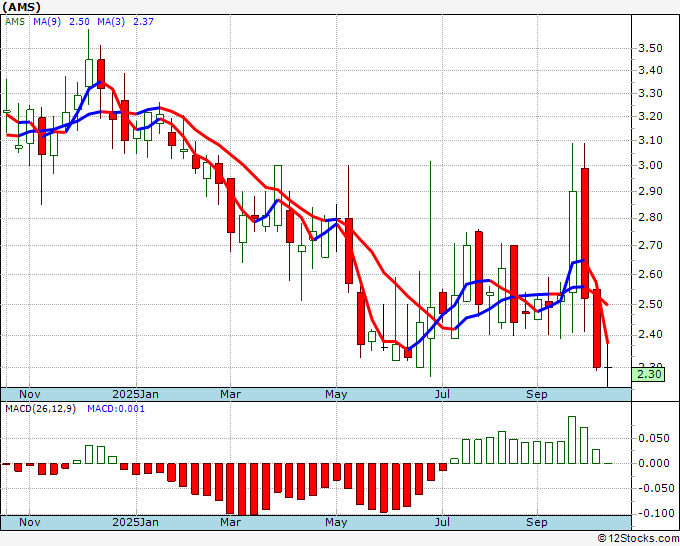Click the Sep label on price timeline
This screenshot has height=546, width=680.
click(x=537, y=394)
